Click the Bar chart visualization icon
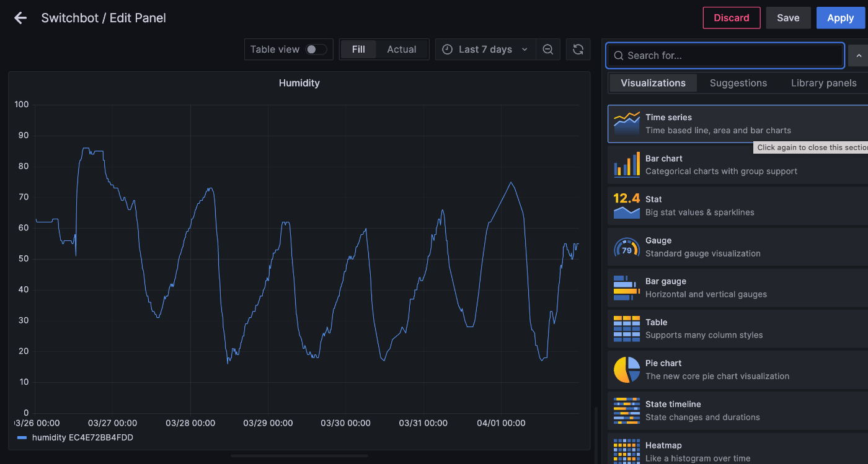Image resolution: width=868 pixels, height=464 pixels. [626, 165]
